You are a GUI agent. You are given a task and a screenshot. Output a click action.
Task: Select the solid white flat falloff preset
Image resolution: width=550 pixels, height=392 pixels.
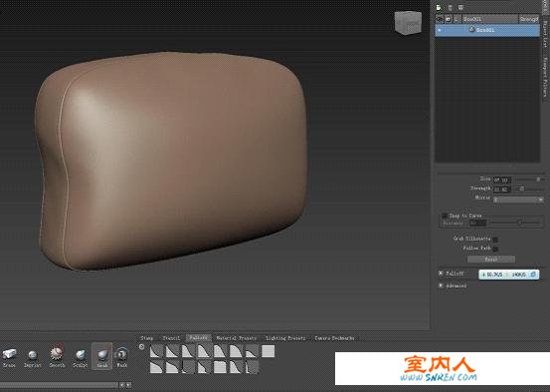pos(268,351)
